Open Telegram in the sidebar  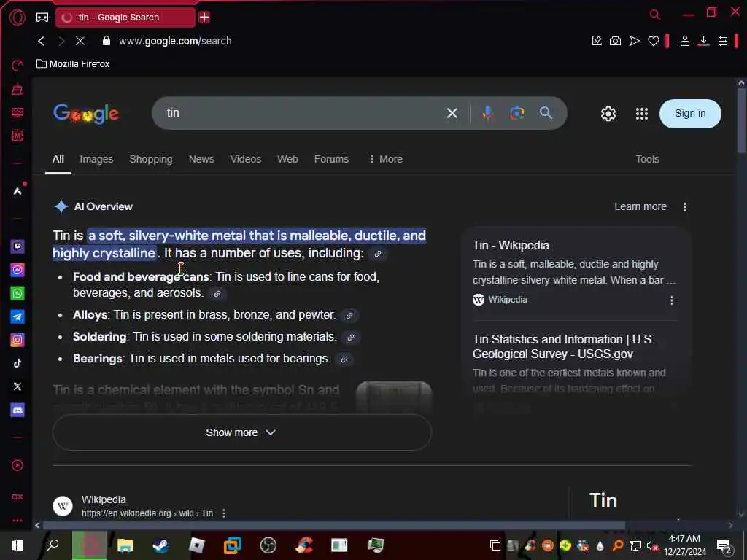click(x=18, y=316)
